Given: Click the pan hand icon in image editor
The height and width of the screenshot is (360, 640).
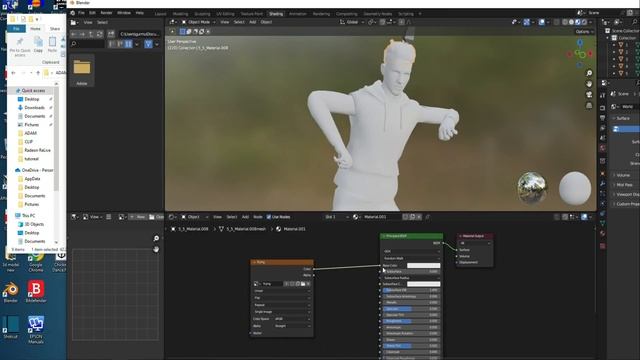Looking at the screenshot, I should [156, 249].
